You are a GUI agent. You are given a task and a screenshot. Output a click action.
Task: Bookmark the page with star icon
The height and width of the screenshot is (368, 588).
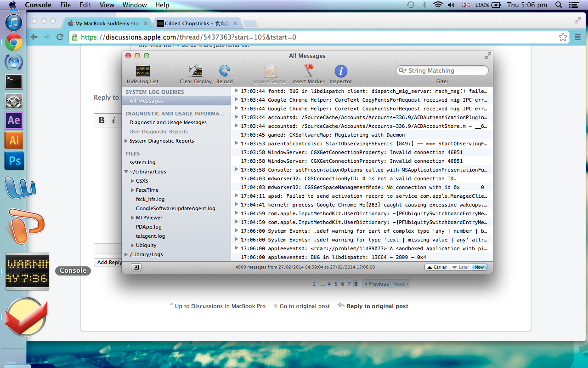coord(563,37)
